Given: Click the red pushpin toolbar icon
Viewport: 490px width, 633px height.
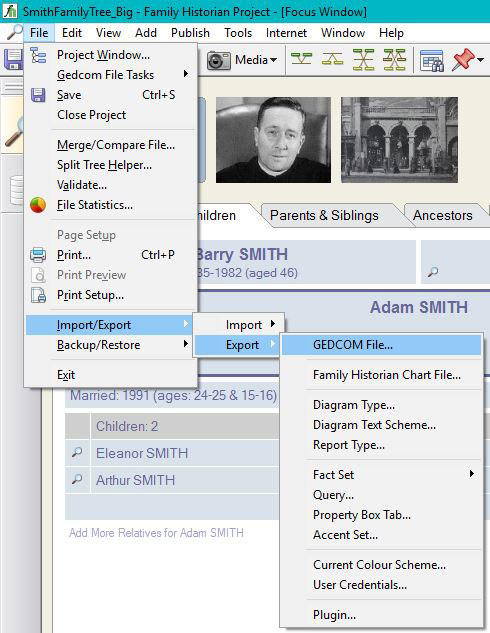Looking at the screenshot, I should coord(463,60).
